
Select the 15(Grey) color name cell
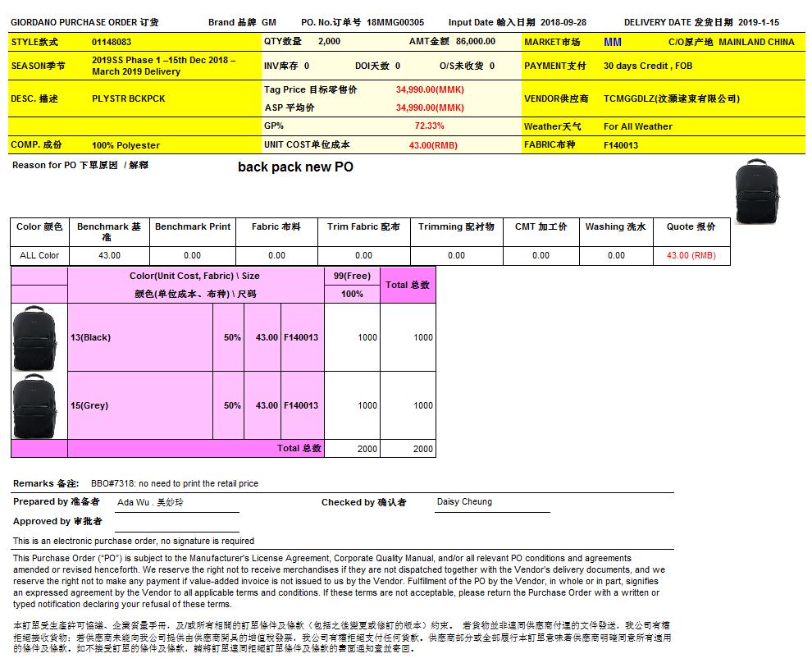point(89,405)
